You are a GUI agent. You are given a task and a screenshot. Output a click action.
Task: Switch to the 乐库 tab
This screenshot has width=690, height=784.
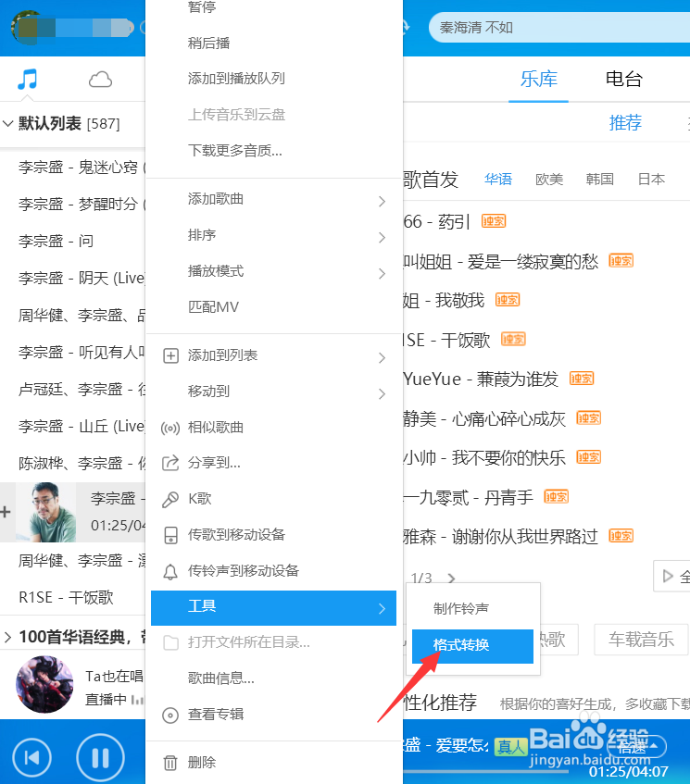tap(538, 79)
